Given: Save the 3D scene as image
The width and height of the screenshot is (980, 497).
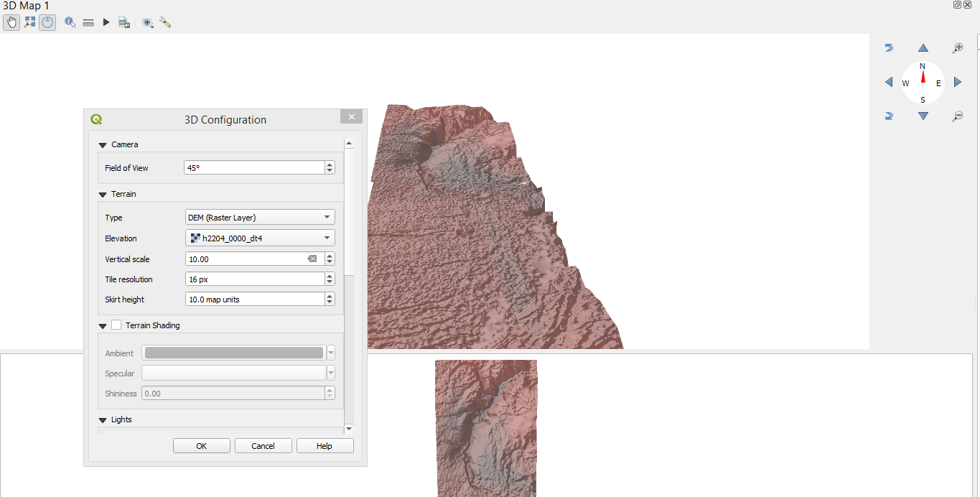Looking at the screenshot, I should coord(124,22).
